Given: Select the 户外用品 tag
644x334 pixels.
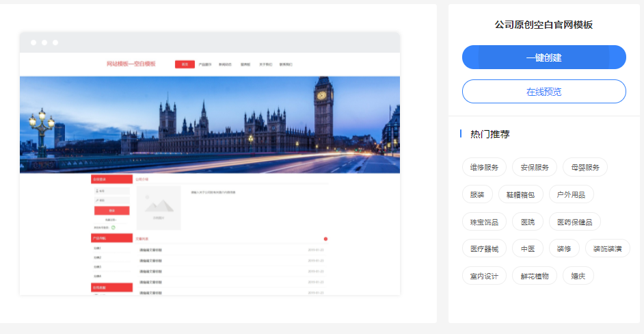Looking at the screenshot, I should point(571,194).
